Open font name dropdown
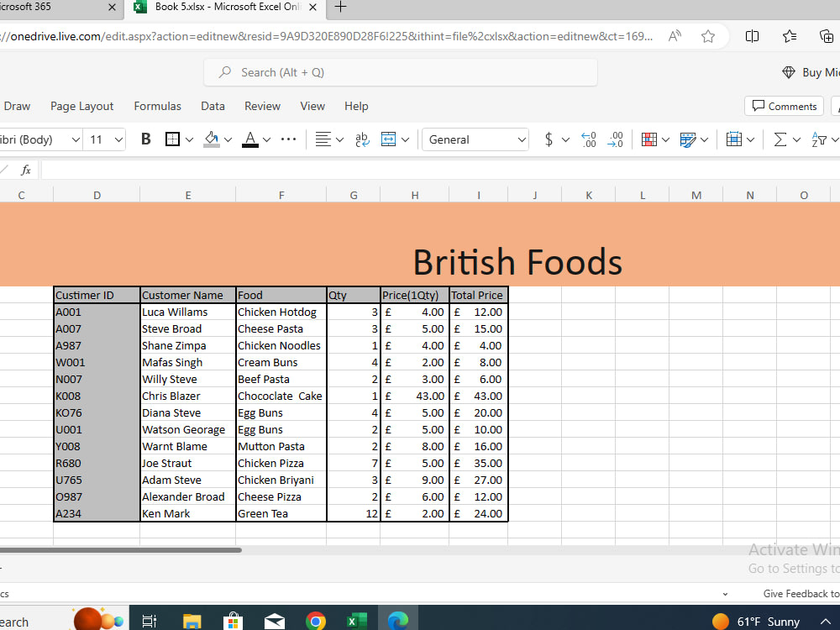Viewport: 840px width, 630px height. 76,139
